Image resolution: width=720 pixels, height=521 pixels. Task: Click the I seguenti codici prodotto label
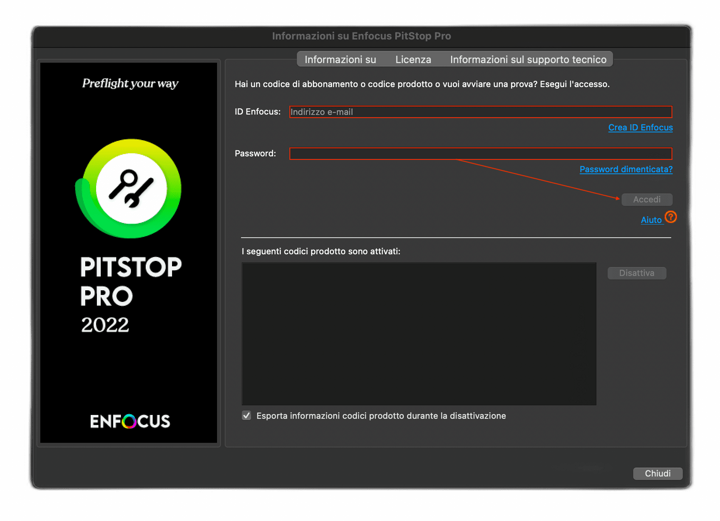tap(321, 251)
